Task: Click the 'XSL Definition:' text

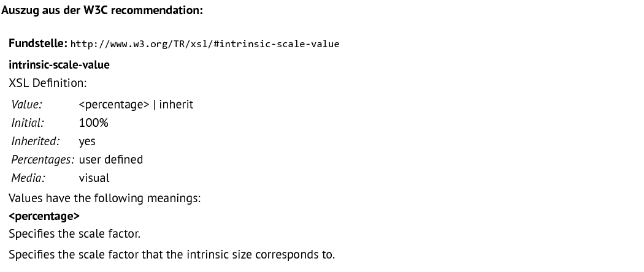Action: (48, 83)
